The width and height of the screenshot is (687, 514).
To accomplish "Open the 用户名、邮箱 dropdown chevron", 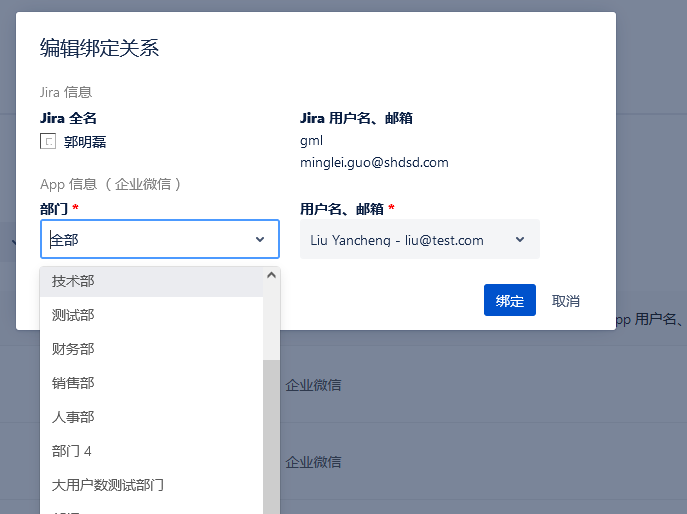I will 520,240.
